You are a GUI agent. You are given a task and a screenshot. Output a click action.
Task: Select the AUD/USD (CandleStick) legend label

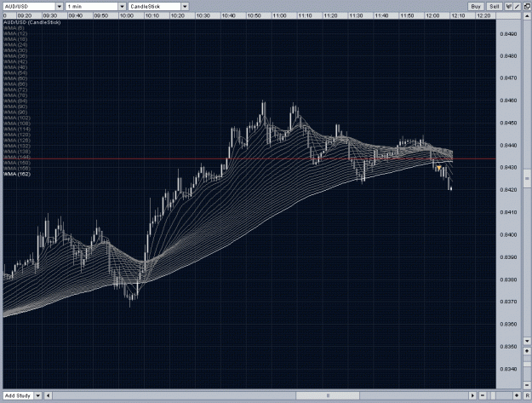click(31, 22)
